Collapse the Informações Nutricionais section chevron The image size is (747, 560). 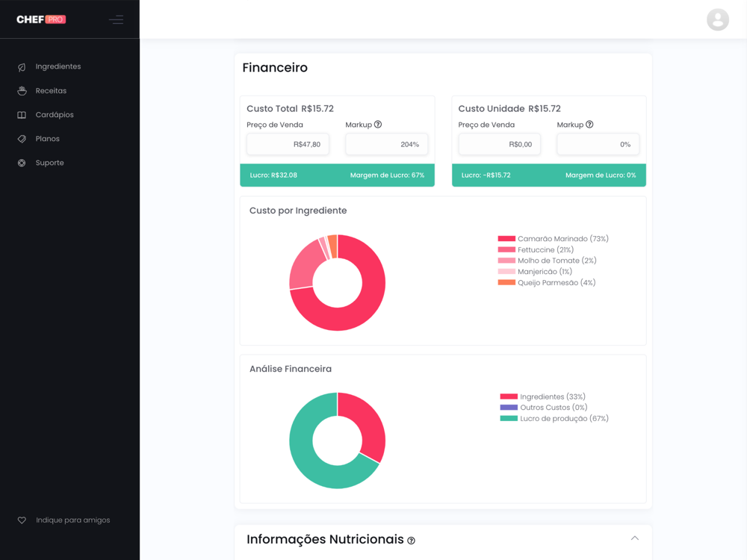pyautogui.click(x=634, y=538)
